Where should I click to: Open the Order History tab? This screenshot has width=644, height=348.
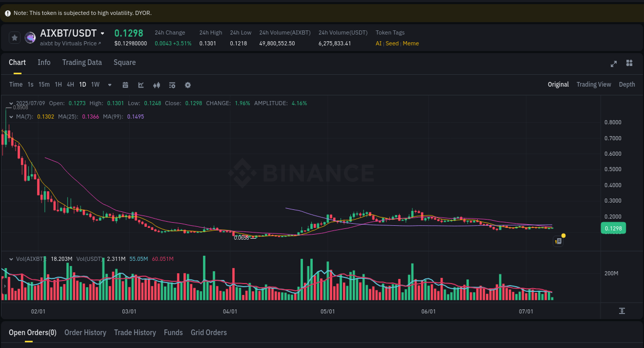pos(85,333)
